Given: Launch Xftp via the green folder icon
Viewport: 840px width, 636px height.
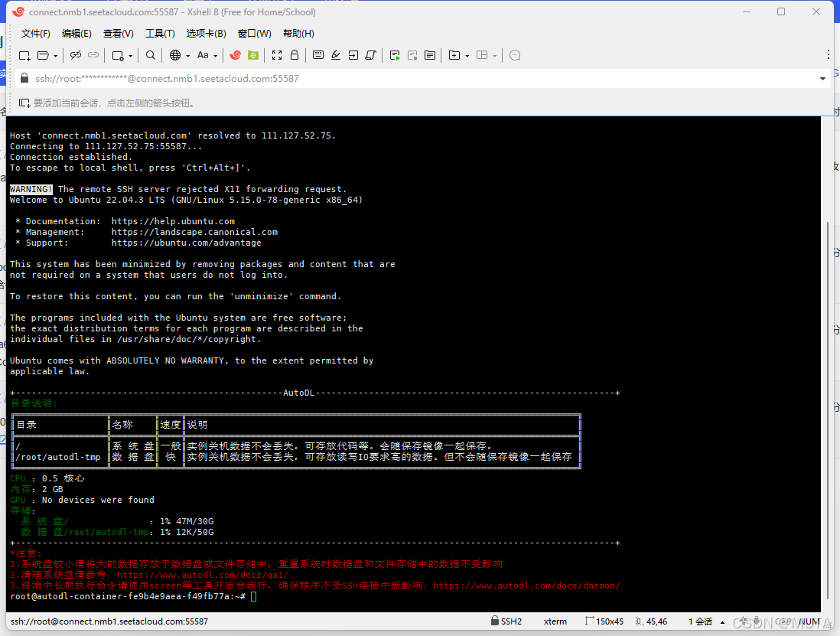Looking at the screenshot, I should pos(253,55).
